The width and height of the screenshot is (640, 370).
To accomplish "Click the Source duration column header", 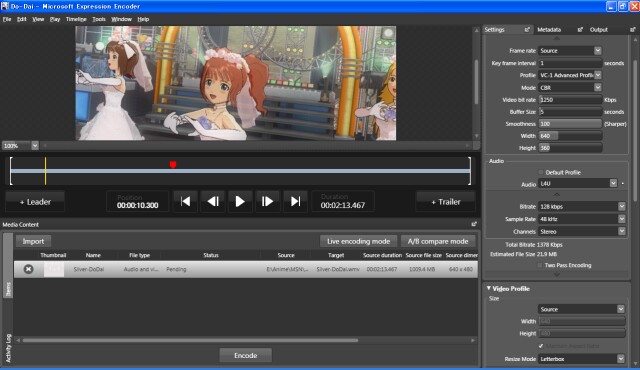I will click(x=382, y=255).
